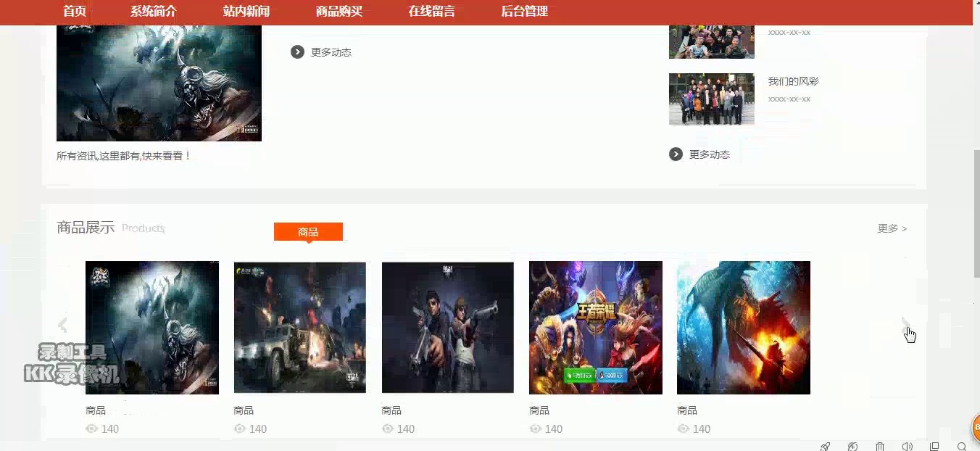Select the orange 商品 tab
Image resolution: width=980 pixels, height=451 pixels.
point(308,232)
